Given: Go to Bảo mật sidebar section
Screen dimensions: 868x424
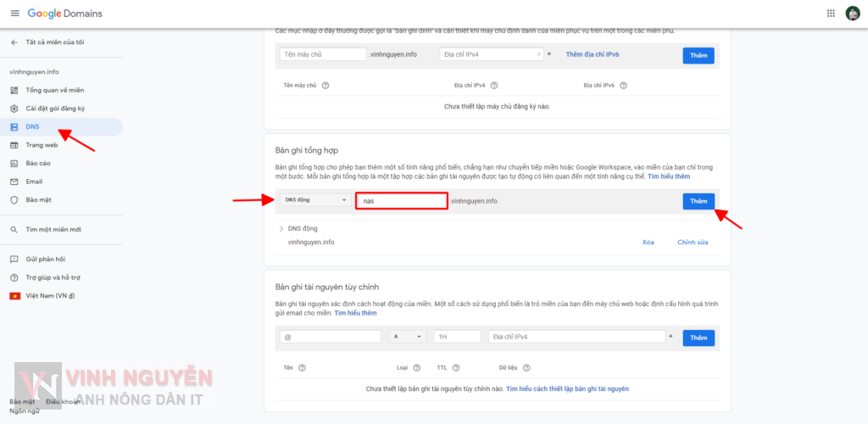Looking at the screenshot, I should pyautogui.click(x=38, y=200).
